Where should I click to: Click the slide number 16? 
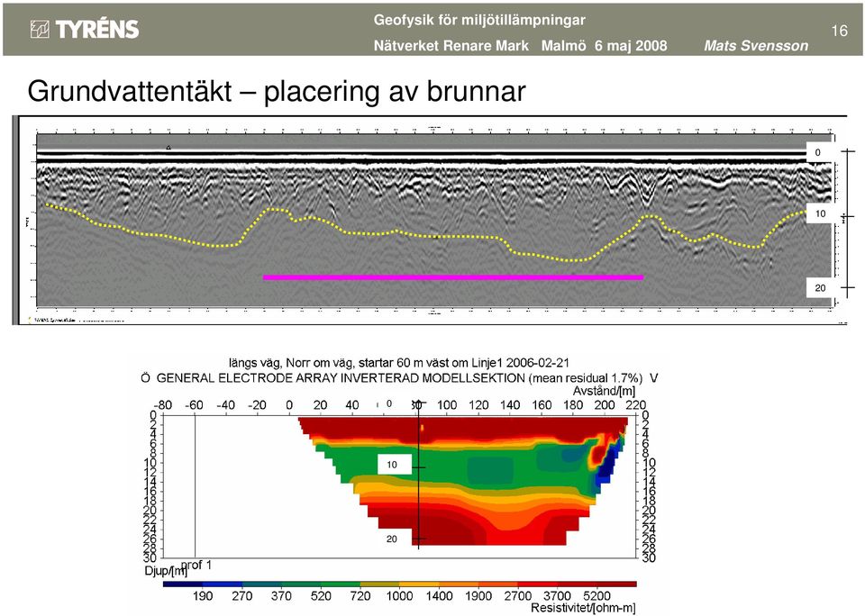tap(839, 31)
